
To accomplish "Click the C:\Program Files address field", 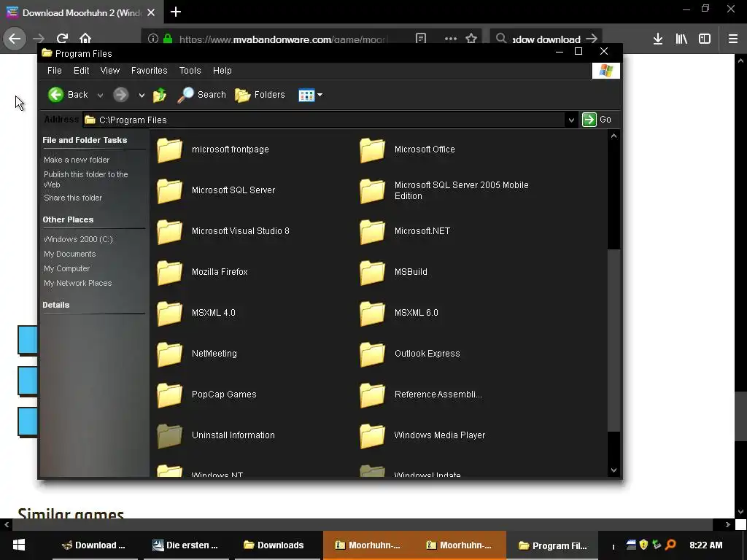I will (324, 120).
